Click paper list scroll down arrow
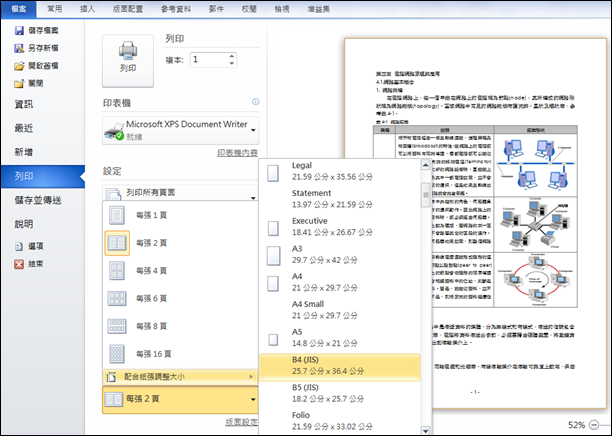The image size is (612, 436). (425, 431)
